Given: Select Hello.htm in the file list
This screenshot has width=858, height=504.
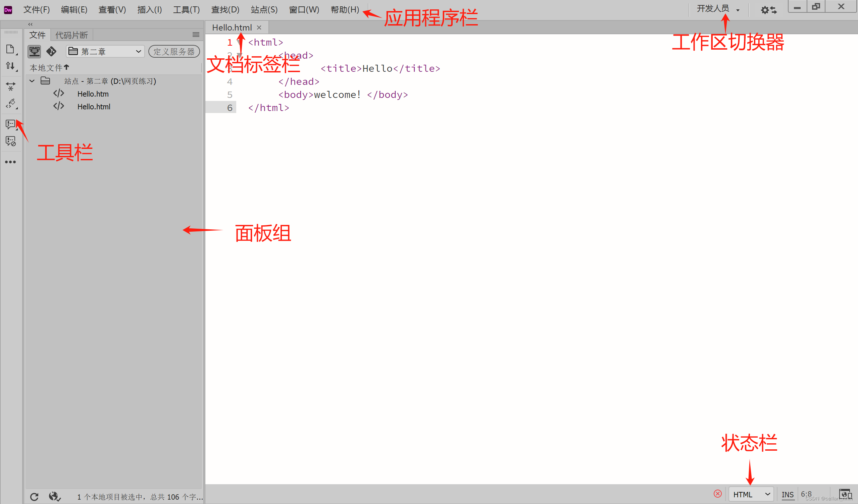Looking at the screenshot, I should tap(93, 94).
